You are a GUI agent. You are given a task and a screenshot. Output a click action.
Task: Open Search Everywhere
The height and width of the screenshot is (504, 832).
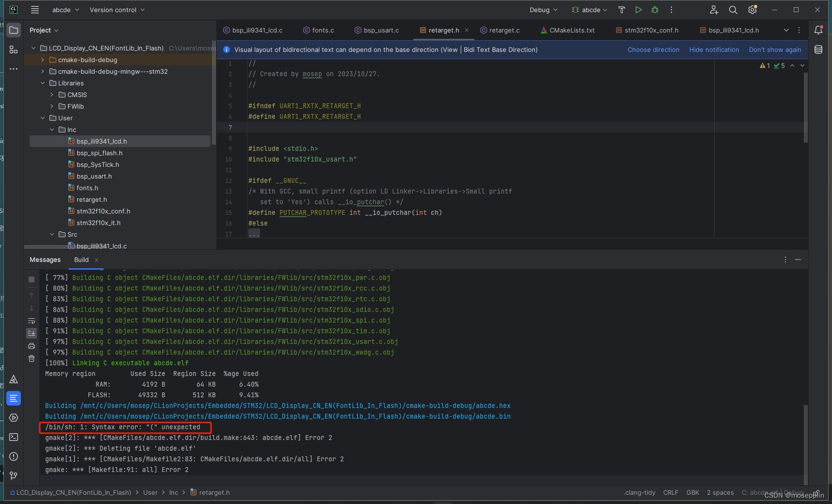pyautogui.click(x=733, y=10)
